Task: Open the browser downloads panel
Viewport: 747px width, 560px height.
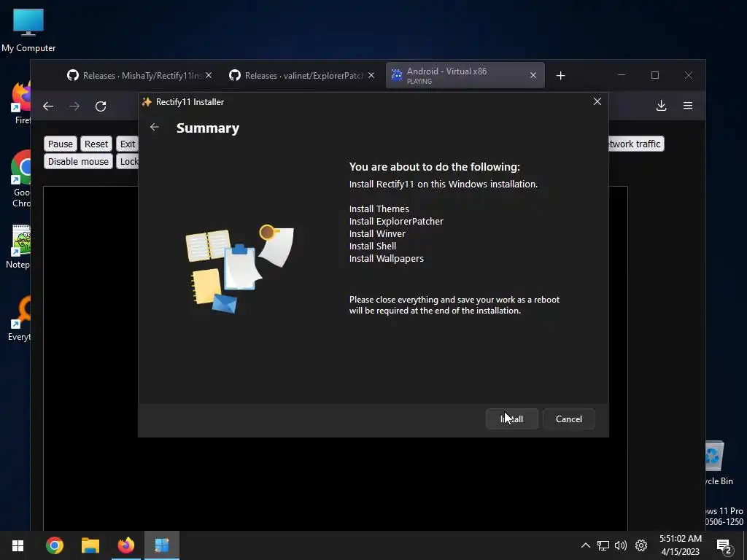Action: [661, 106]
